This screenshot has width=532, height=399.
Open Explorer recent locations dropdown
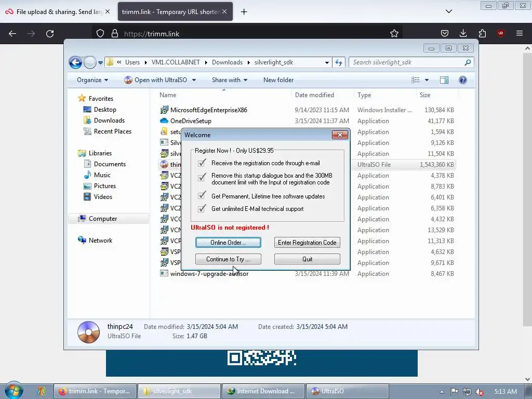pyautogui.click(x=100, y=63)
